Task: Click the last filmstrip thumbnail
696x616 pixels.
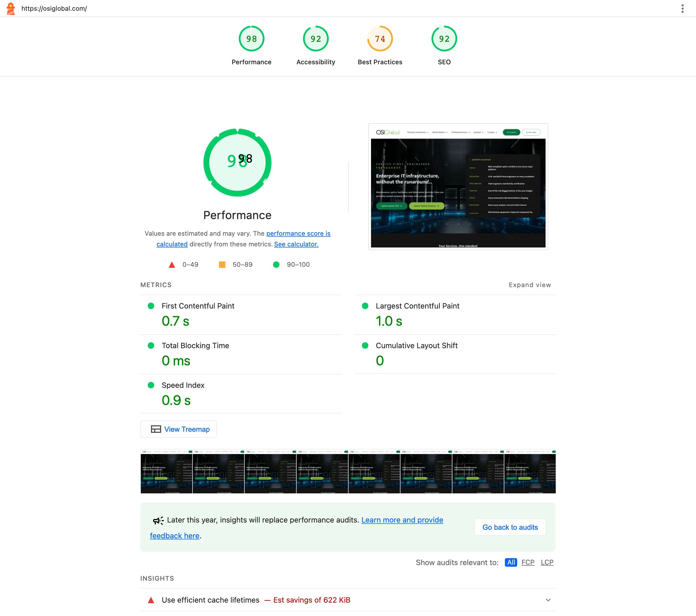Action: click(x=530, y=471)
